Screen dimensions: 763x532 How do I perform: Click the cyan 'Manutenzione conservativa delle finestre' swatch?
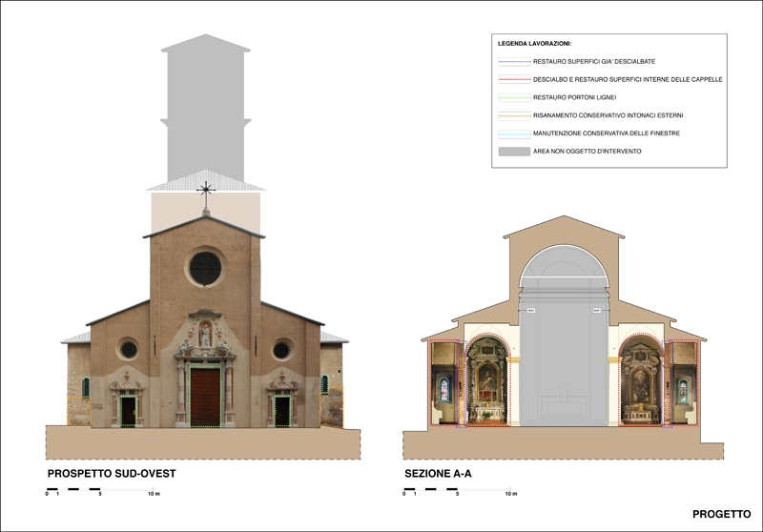tap(515, 133)
